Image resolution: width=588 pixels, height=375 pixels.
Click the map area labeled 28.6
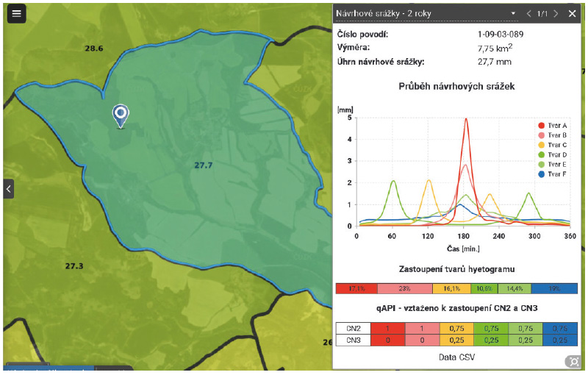(93, 49)
